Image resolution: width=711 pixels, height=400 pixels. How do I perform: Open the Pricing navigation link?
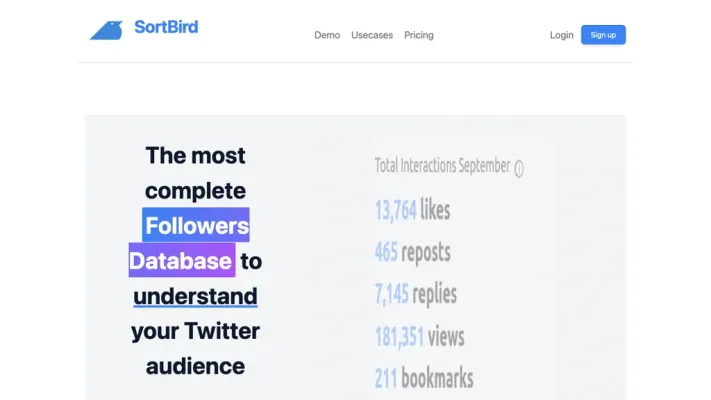click(x=419, y=35)
